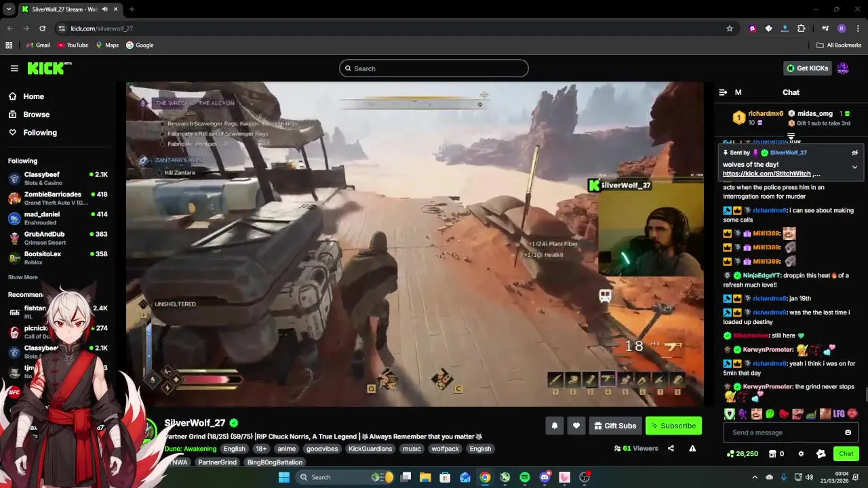Click the share stream icon
868x488 pixels.
tap(671, 448)
